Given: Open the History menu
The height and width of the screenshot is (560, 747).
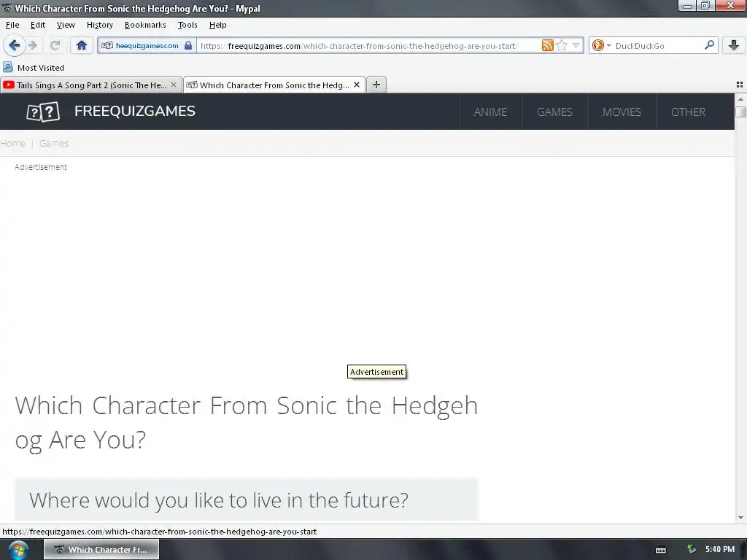Looking at the screenshot, I should tap(99, 25).
